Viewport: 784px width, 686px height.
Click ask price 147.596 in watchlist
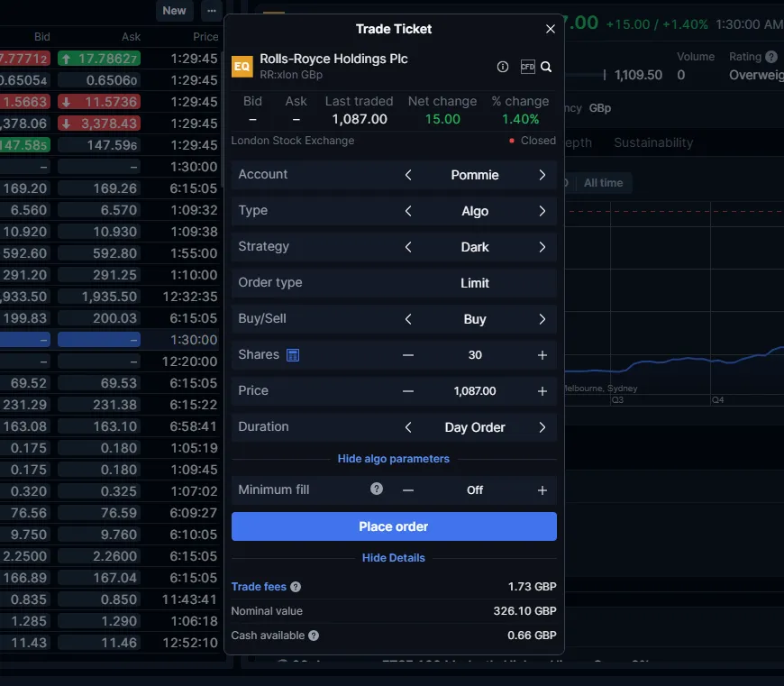click(x=99, y=145)
